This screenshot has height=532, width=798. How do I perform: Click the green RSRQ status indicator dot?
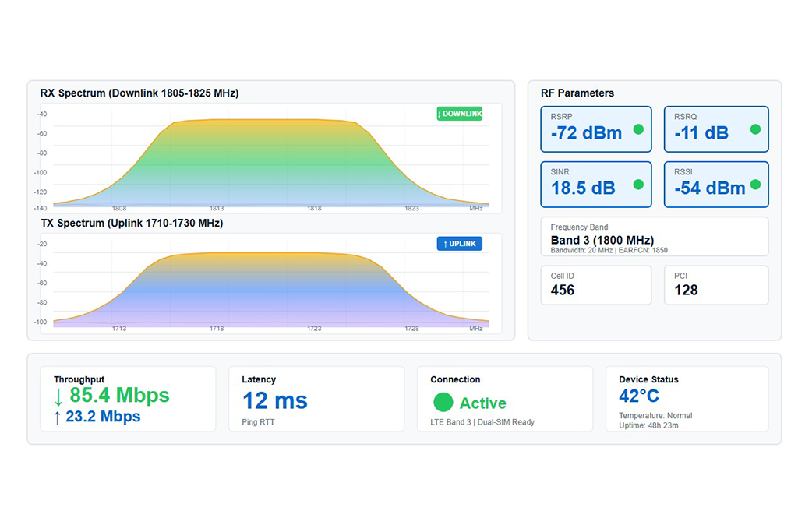point(755,129)
